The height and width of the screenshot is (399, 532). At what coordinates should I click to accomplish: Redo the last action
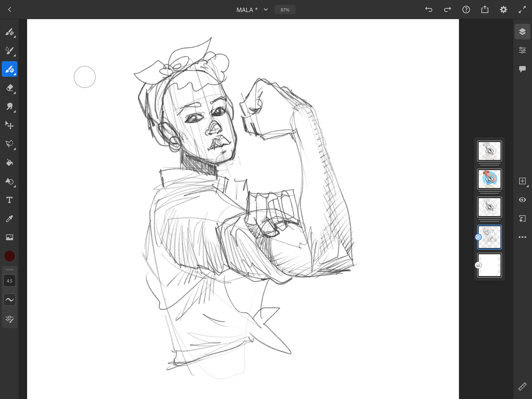(x=447, y=10)
